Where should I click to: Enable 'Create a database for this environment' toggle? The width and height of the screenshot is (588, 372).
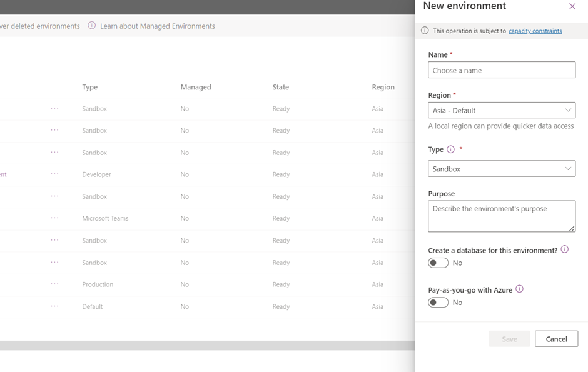point(438,263)
